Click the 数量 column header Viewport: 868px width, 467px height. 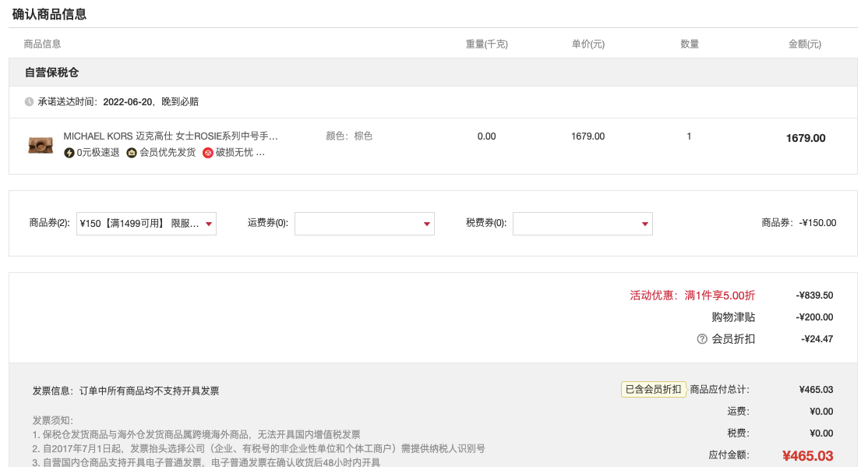tap(690, 44)
